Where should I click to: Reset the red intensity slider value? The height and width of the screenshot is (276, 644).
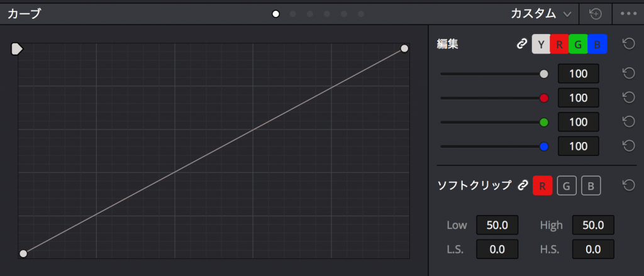627,97
